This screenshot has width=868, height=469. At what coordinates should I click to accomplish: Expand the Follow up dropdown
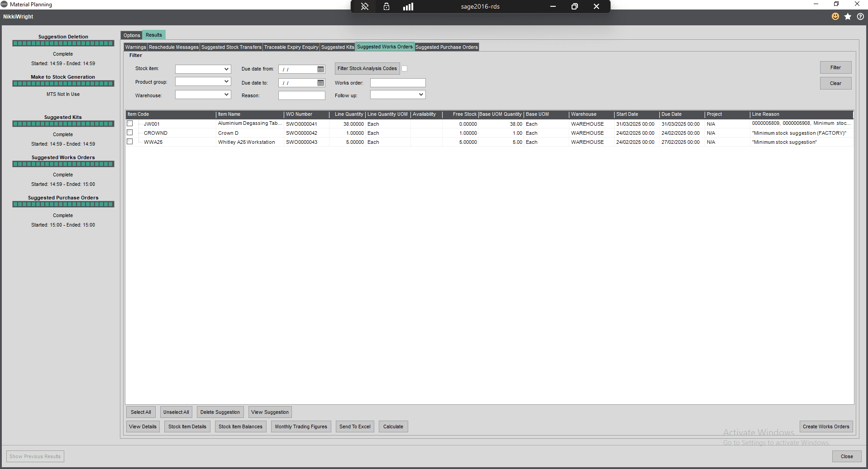(421, 95)
